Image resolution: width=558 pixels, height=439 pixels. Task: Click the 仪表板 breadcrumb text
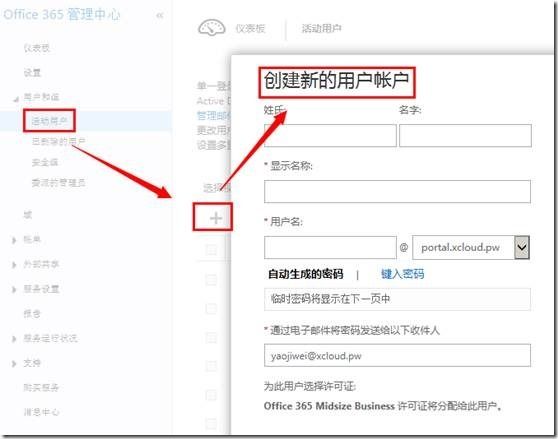coord(250,28)
